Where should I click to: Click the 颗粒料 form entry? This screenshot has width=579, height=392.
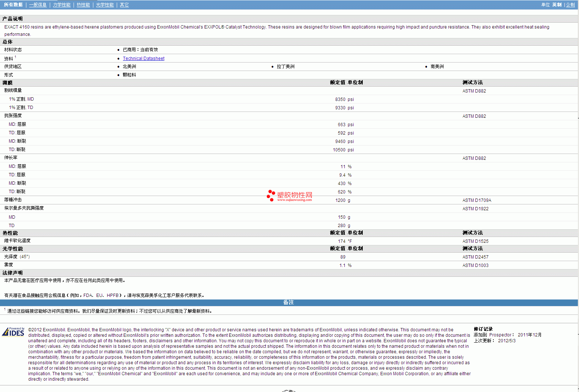[129, 75]
